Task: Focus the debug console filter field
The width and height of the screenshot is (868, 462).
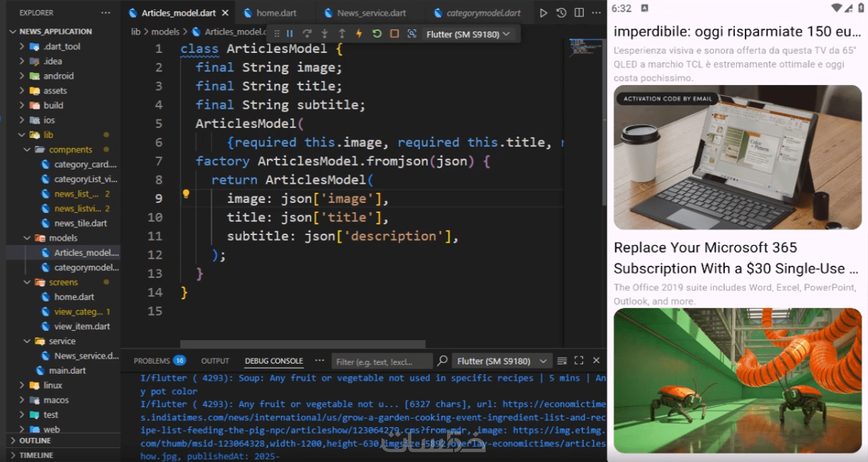Action: point(382,362)
